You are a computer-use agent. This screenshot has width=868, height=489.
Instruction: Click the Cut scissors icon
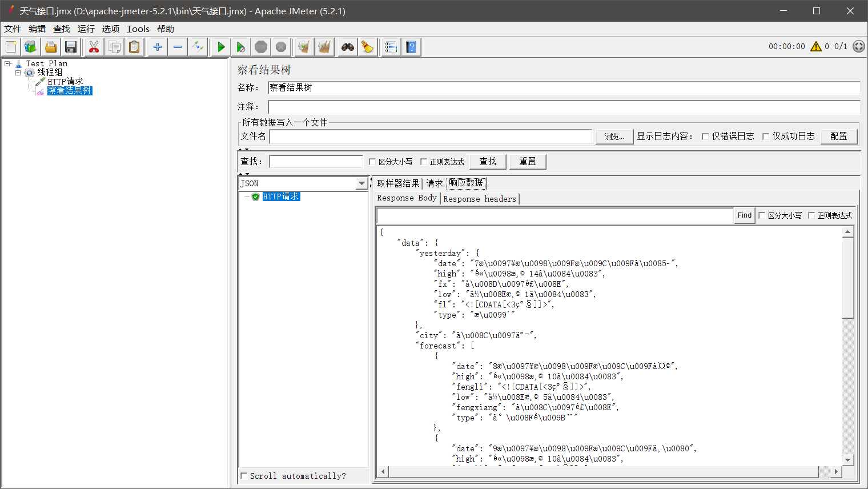(94, 47)
